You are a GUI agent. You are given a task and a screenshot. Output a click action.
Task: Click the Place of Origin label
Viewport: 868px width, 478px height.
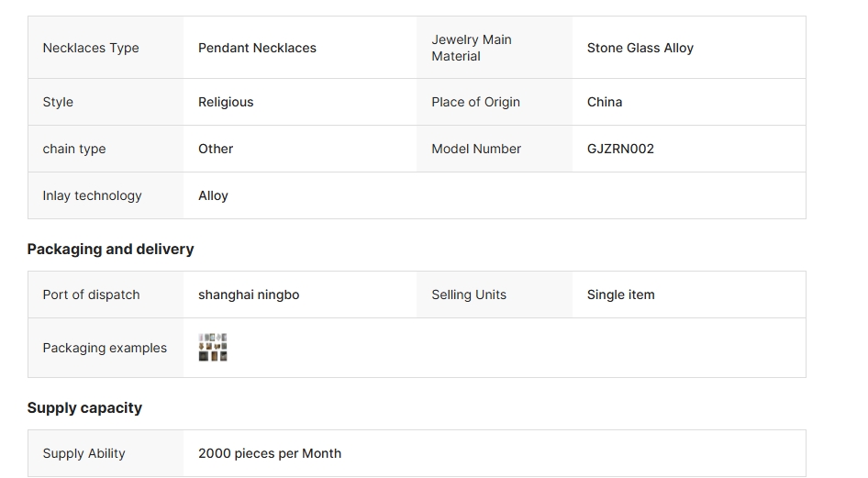pos(475,102)
